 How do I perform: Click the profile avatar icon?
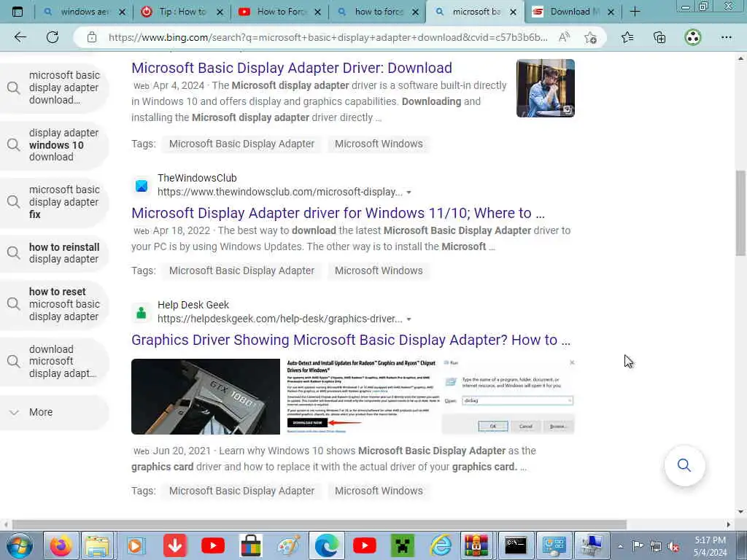pyautogui.click(x=693, y=37)
